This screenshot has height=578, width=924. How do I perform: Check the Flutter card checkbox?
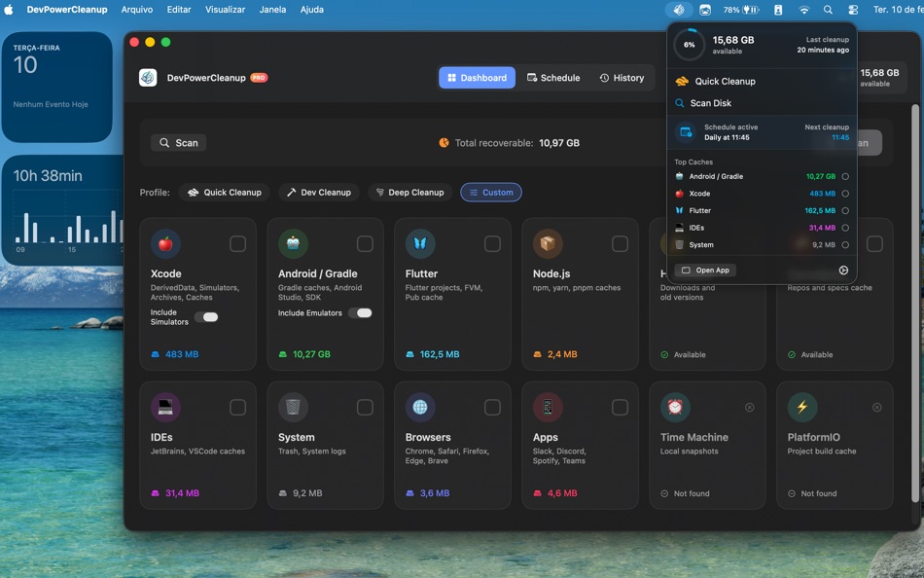coord(492,243)
